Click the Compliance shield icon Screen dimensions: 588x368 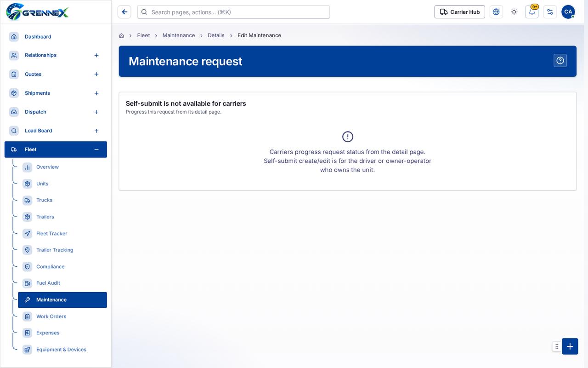(28, 267)
